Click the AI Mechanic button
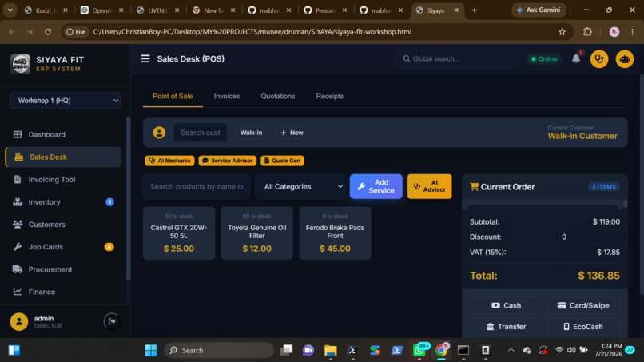This screenshot has height=362, width=644. pos(169,161)
